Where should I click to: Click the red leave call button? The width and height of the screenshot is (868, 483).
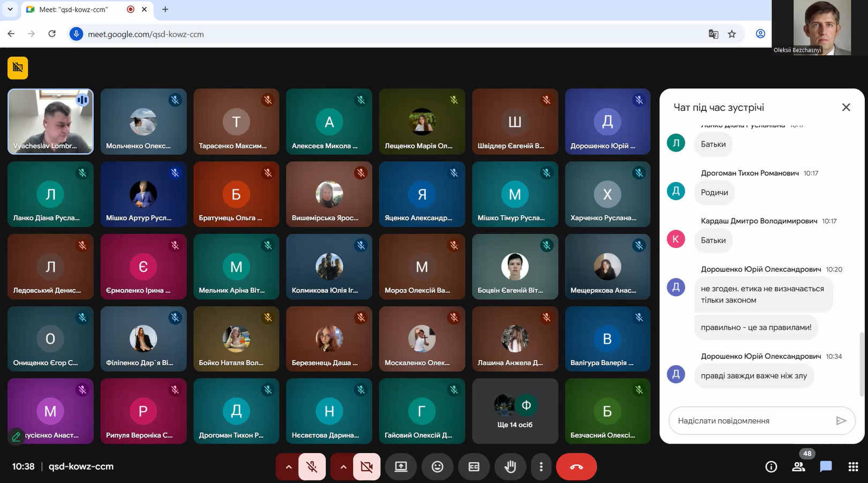[576, 467]
